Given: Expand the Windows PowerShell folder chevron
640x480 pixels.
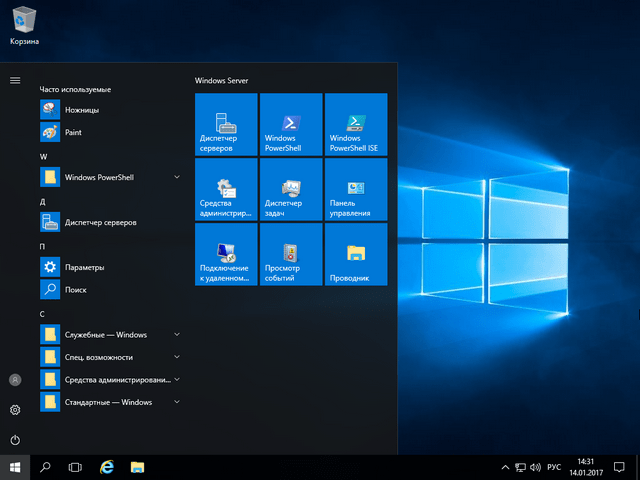Looking at the screenshot, I should click(x=177, y=177).
